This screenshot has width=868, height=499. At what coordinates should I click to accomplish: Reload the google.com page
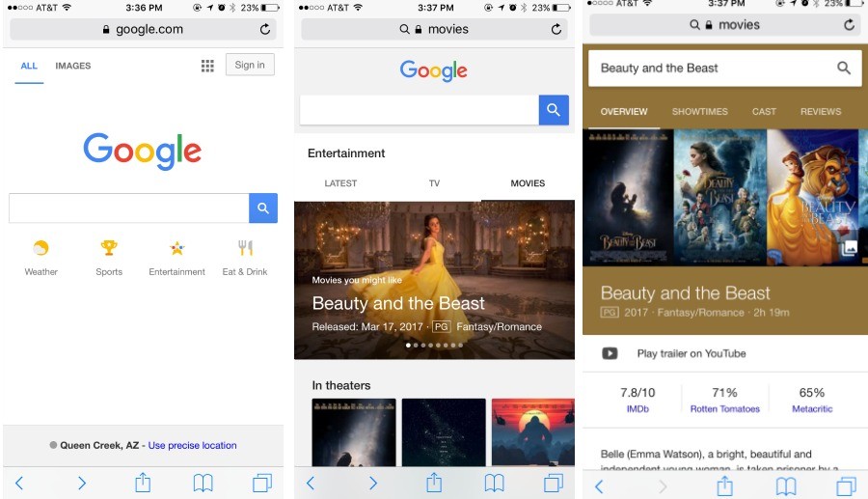(x=265, y=29)
